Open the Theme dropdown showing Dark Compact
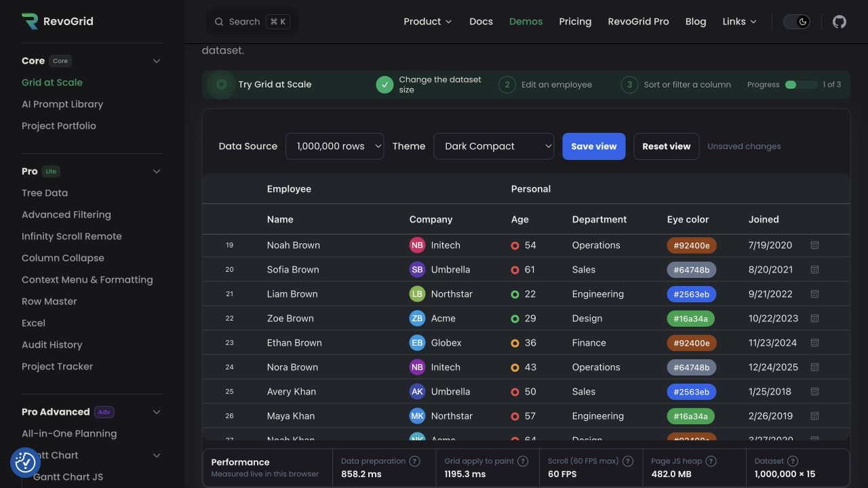 [494, 146]
